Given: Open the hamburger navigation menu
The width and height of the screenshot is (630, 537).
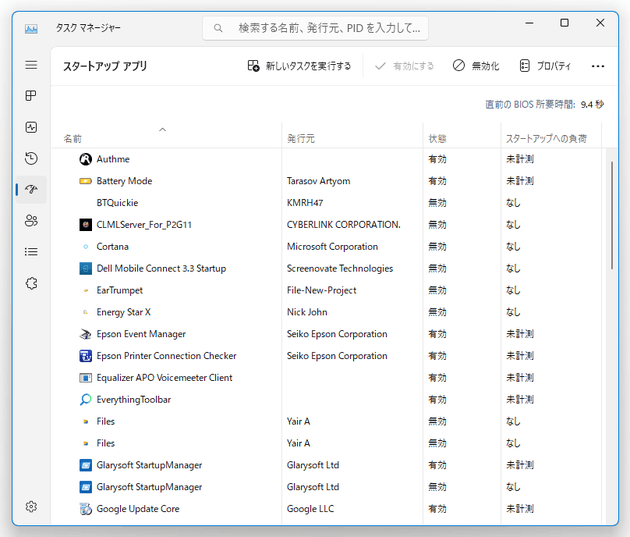Looking at the screenshot, I should pyautogui.click(x=31, y=65).
